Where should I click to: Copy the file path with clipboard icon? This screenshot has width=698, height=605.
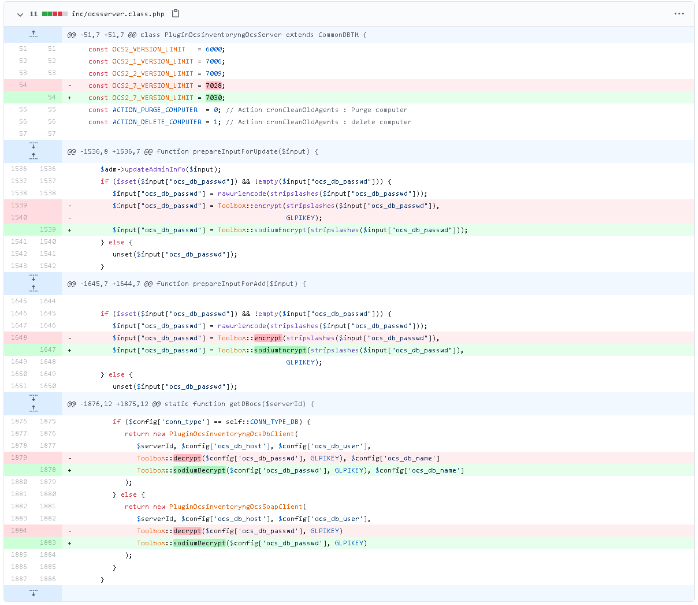175,13
